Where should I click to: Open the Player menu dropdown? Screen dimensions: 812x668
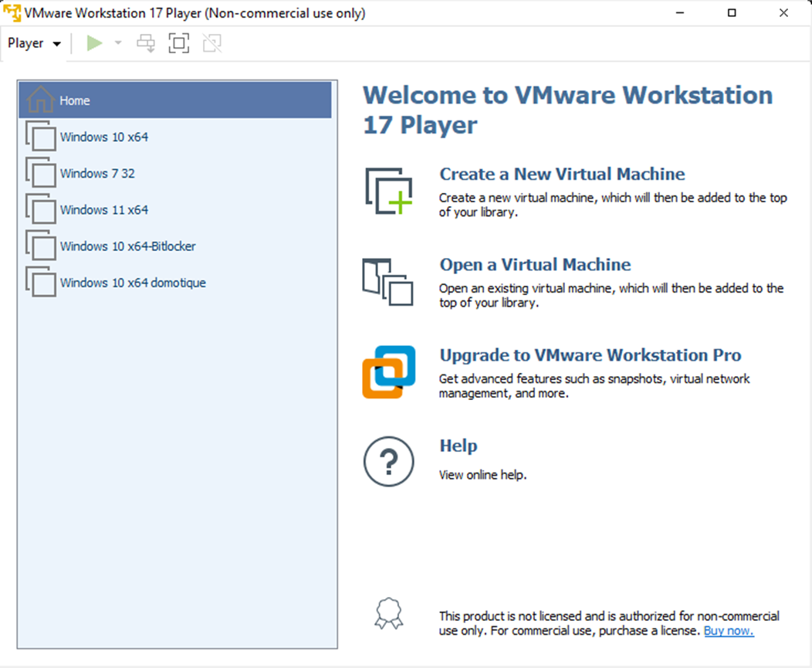(x=34, y=43)
